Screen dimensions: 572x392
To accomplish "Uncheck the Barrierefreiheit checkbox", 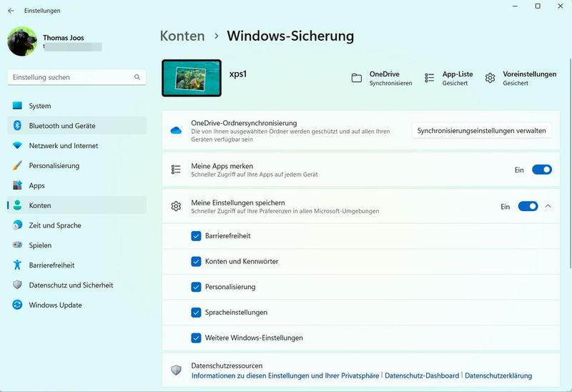I will tap(196, 236).
